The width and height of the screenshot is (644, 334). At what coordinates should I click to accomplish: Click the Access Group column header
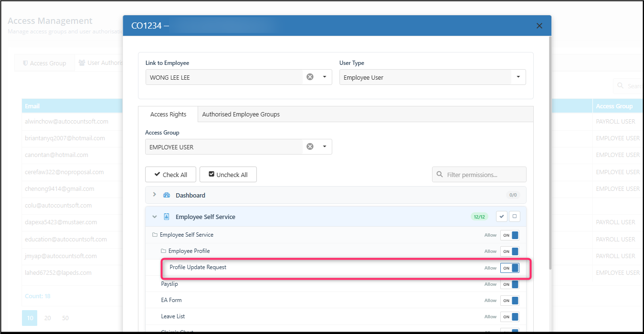pos(618,106)
